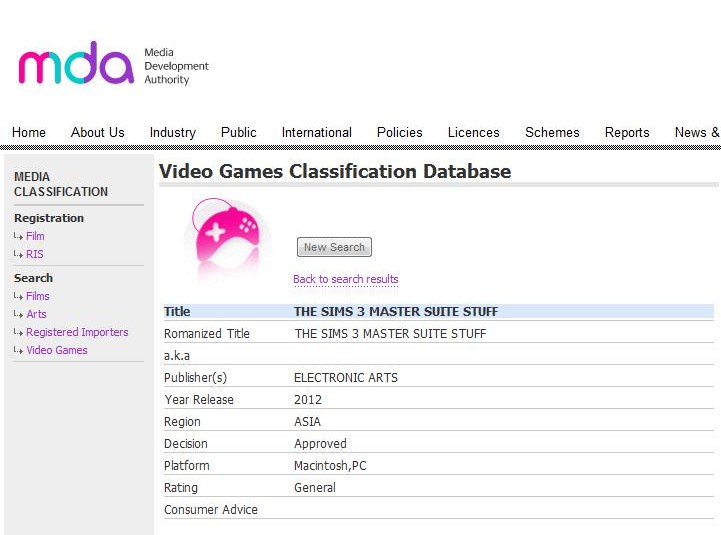This screenshot has width=721, height=535.
Task: Click the Consumer Advice label
Action: (211, 510)
